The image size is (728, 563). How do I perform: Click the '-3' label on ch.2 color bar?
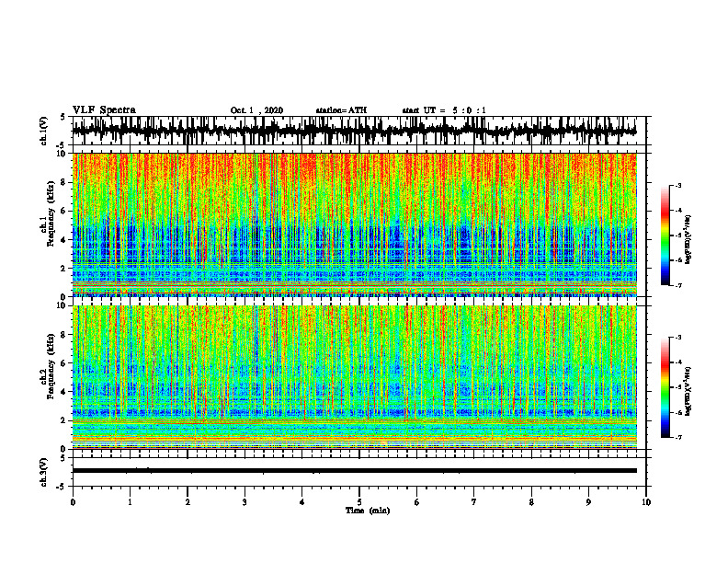[677, 338]
